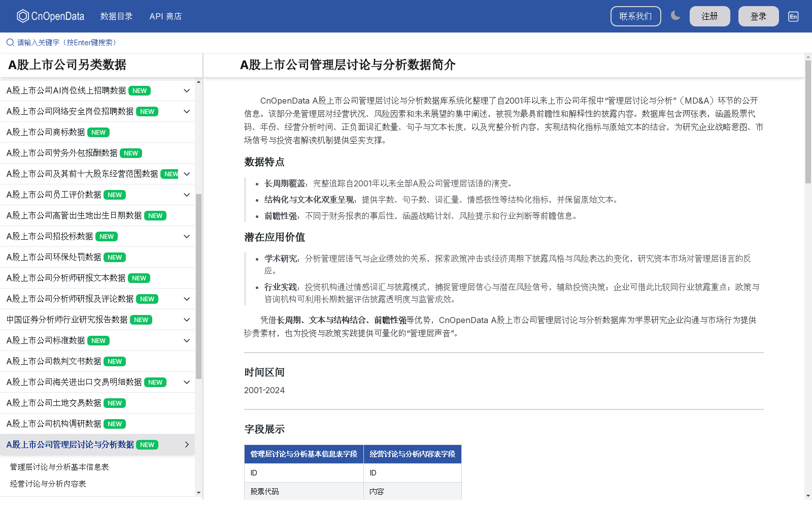Expand A股上市公司分析师研报及评论数据 chevron

(187, 299)
